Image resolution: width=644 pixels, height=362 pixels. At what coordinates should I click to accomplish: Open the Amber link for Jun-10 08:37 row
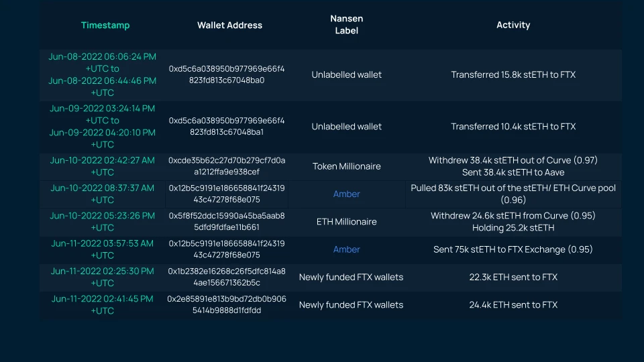pos(347,194)
